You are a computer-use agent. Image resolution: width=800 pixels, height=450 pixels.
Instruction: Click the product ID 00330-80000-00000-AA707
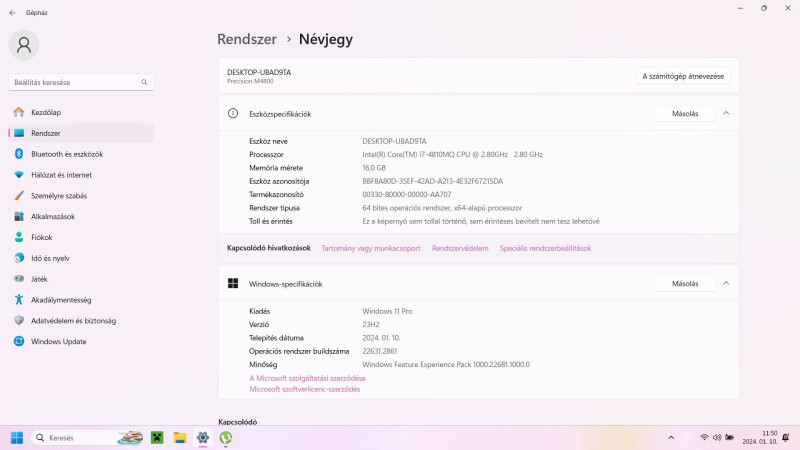407,194
